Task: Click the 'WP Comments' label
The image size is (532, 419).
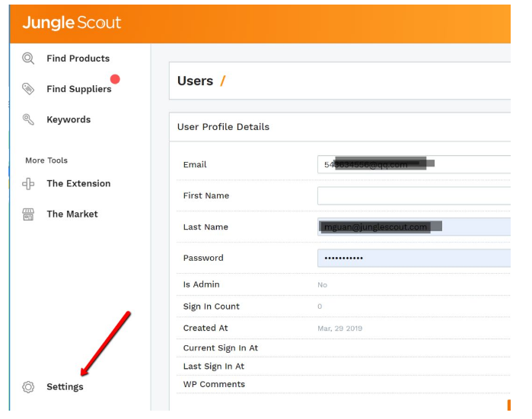Action: pos(214,385)
